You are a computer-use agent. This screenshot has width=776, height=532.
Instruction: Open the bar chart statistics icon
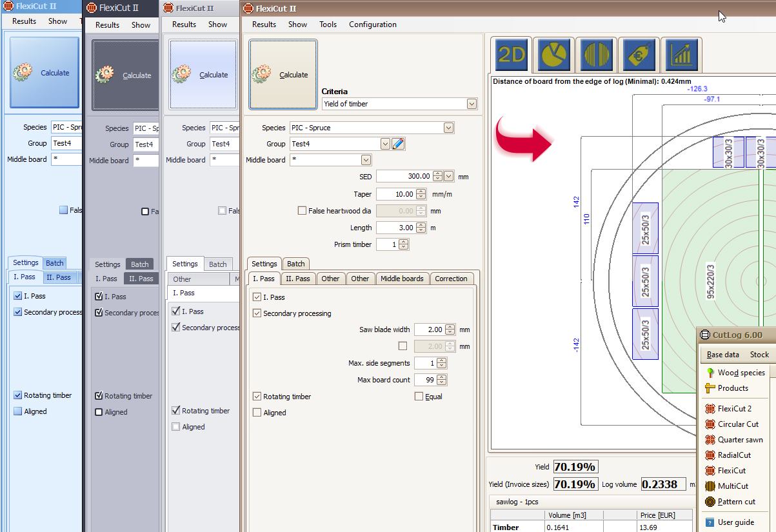tap(681, 55)
